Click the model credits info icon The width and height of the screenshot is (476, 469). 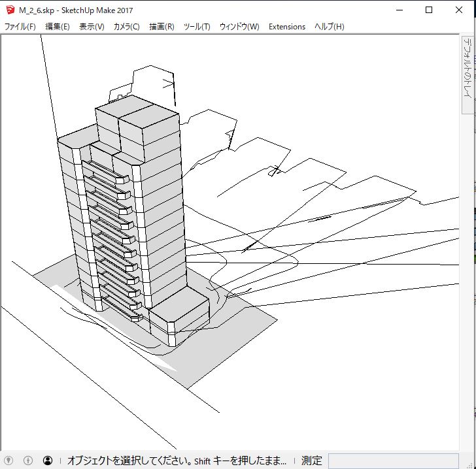[27, 461]
